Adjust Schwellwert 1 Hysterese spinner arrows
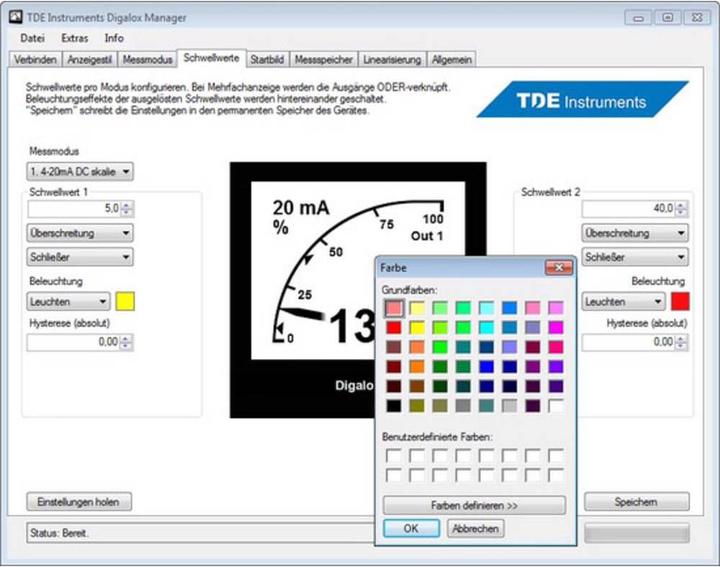Viewport: 720px width, 567px height. [x=126, y=342]
